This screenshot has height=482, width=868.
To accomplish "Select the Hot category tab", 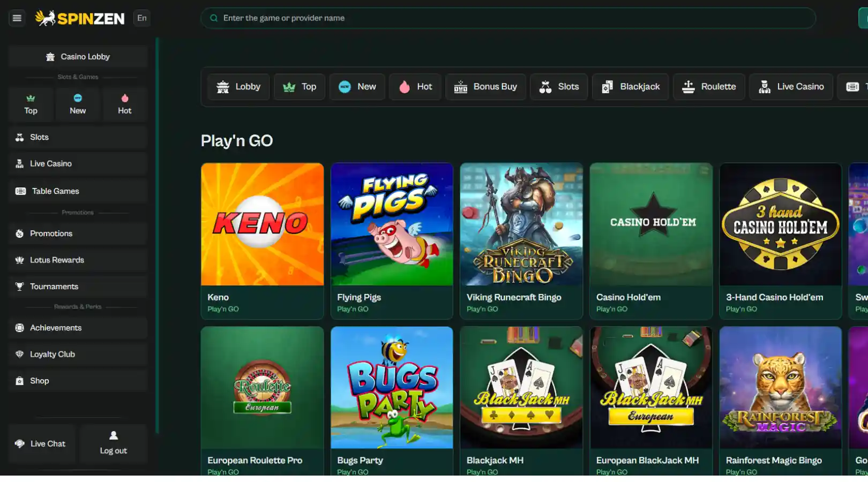I will pos(415,87).
